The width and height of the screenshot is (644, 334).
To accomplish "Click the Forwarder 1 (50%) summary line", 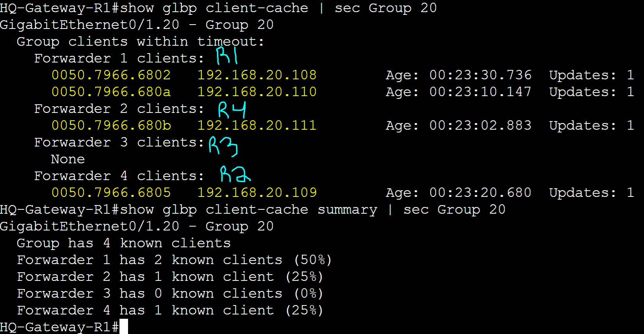I will point(174,260).
